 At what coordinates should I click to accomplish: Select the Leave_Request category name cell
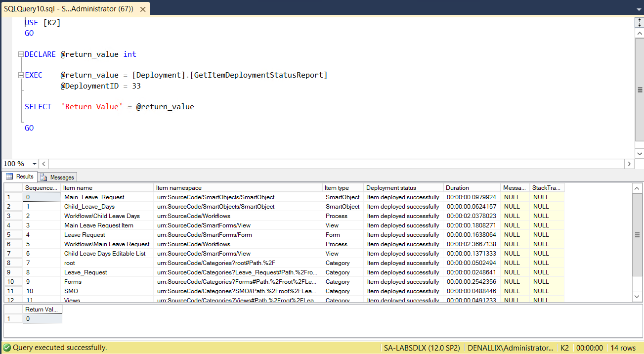coord(107,272)
